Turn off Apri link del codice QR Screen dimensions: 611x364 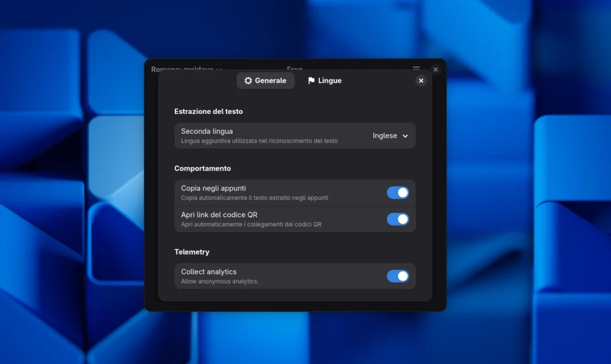pyautogui.click(x=397, y=219)
